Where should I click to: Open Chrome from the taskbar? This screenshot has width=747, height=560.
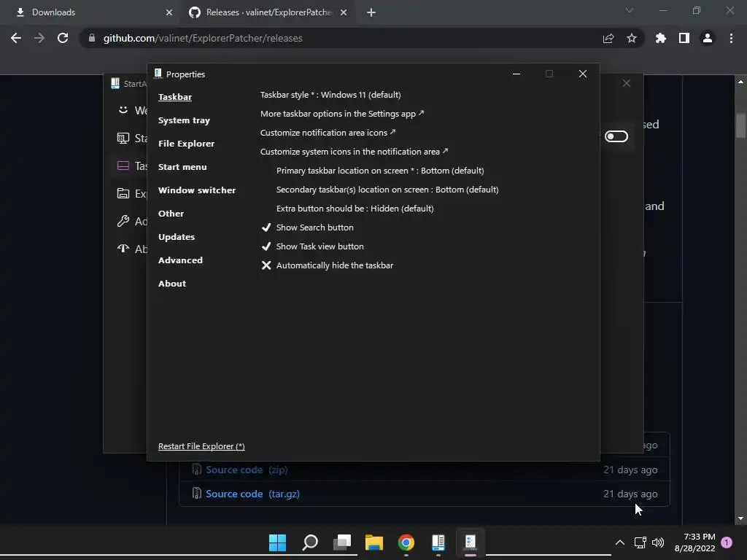406,542
